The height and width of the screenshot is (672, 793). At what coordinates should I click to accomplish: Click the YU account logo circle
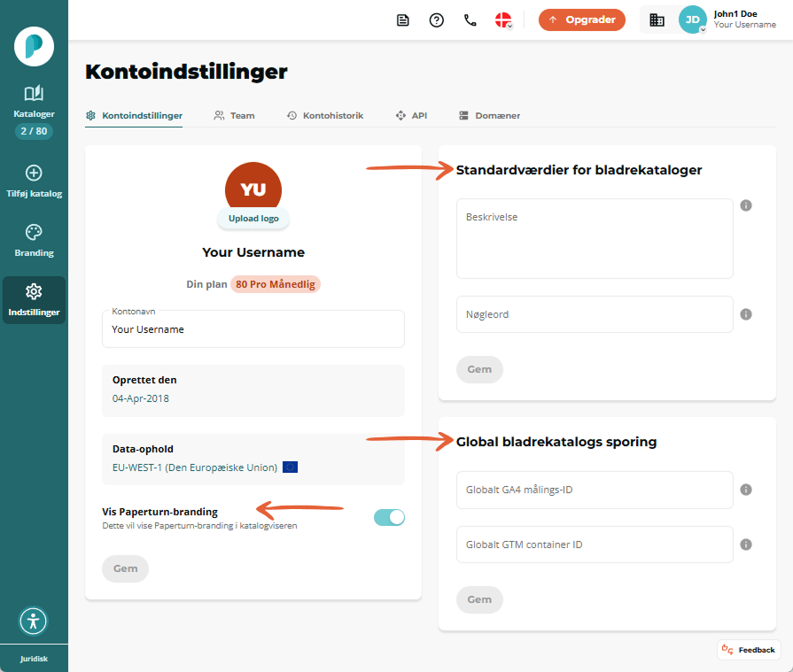[253, 185]
